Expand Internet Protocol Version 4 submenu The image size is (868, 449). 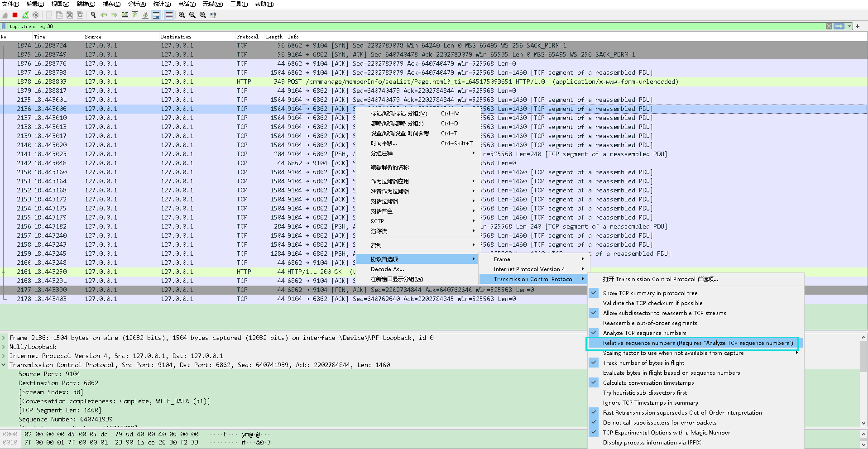(533, 269)
